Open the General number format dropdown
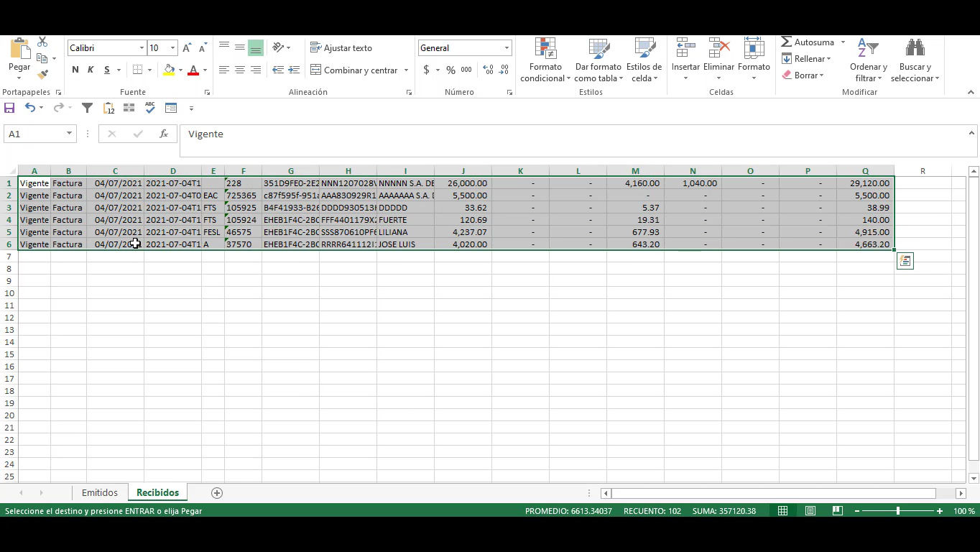980x552 pixels. tap(507, 48)
